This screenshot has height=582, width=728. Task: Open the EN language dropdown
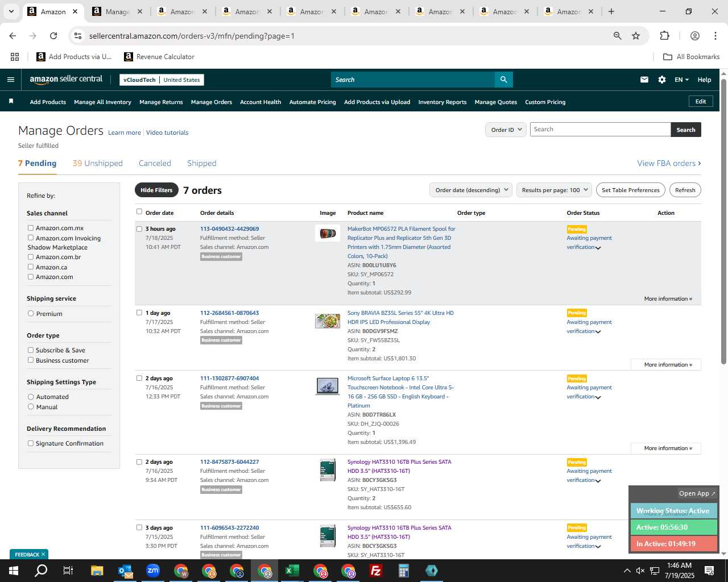tap(681, 80)
